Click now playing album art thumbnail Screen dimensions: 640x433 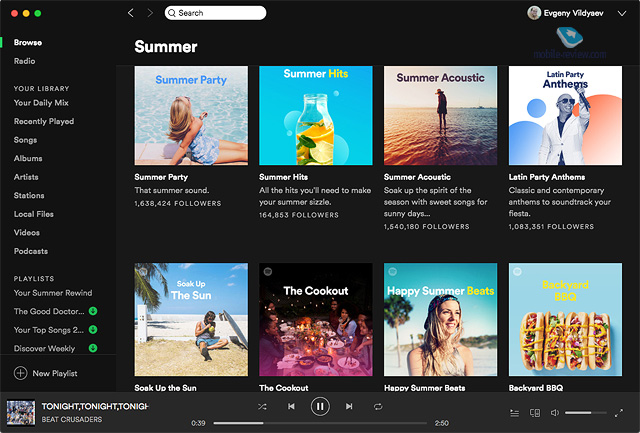pyautogui.click(x=21, y=413)
